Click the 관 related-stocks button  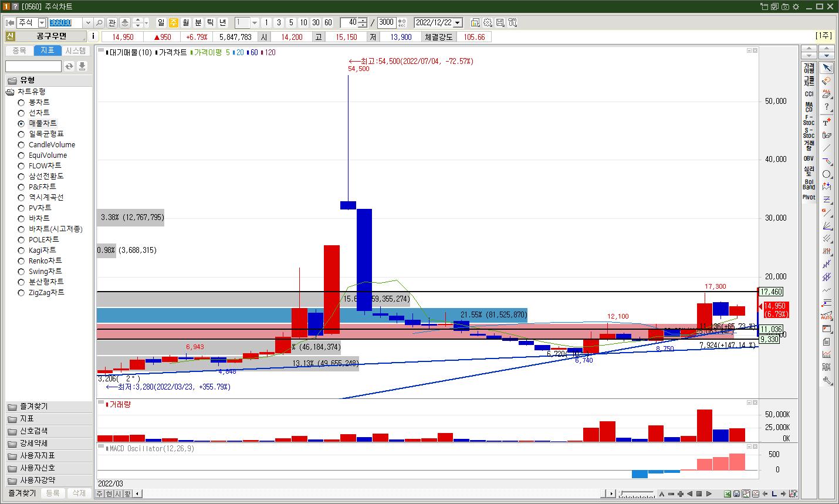click(x=111, y=22)
